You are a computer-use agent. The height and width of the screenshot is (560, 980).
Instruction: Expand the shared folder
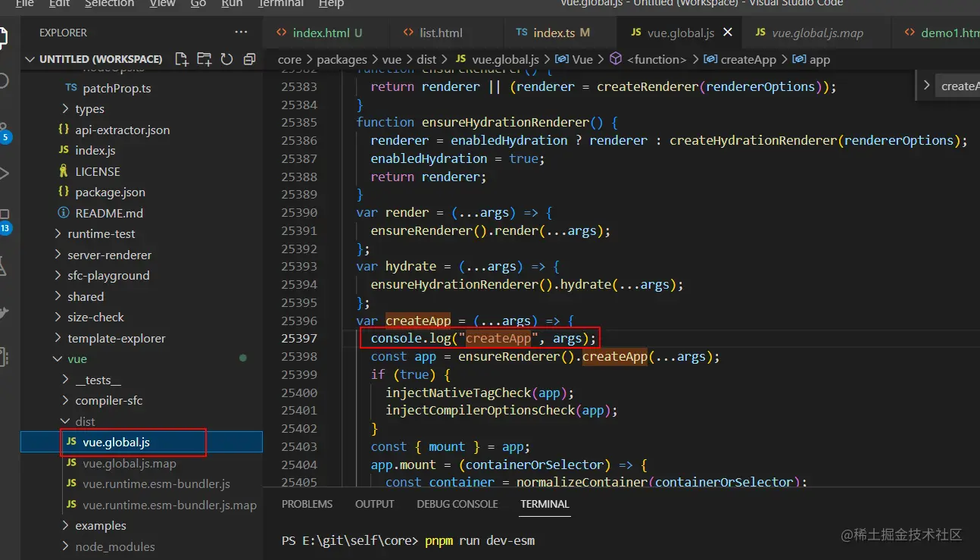(86, 296)
